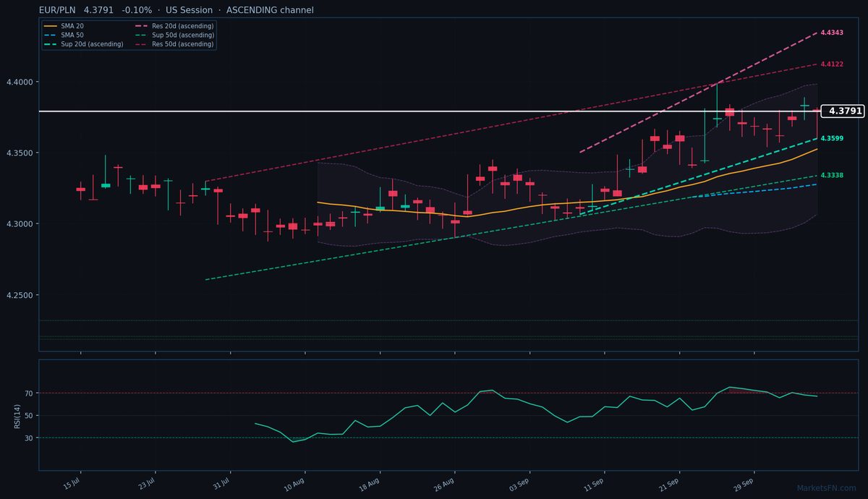Click the RSI(14) axis label
The height and width of the screenshot is (499, 868).
tap(17, 415)
